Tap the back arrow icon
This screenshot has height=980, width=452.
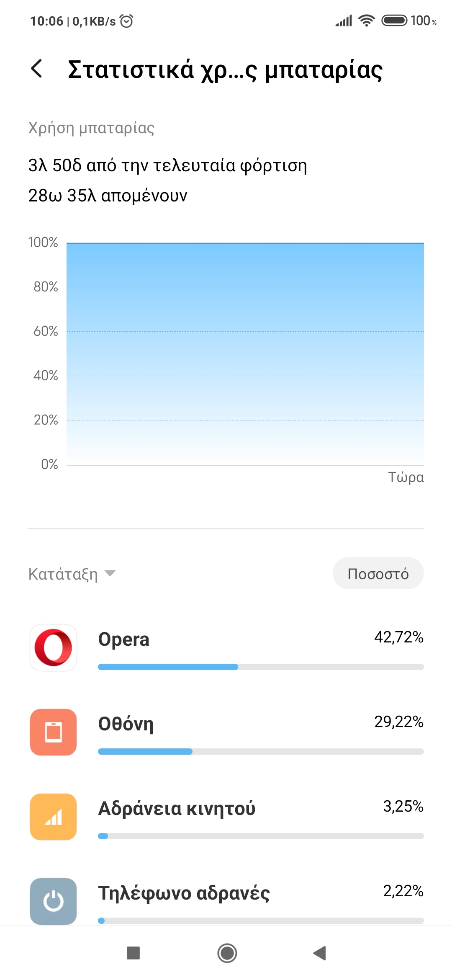pyautogui.click(x=37, y=69)
